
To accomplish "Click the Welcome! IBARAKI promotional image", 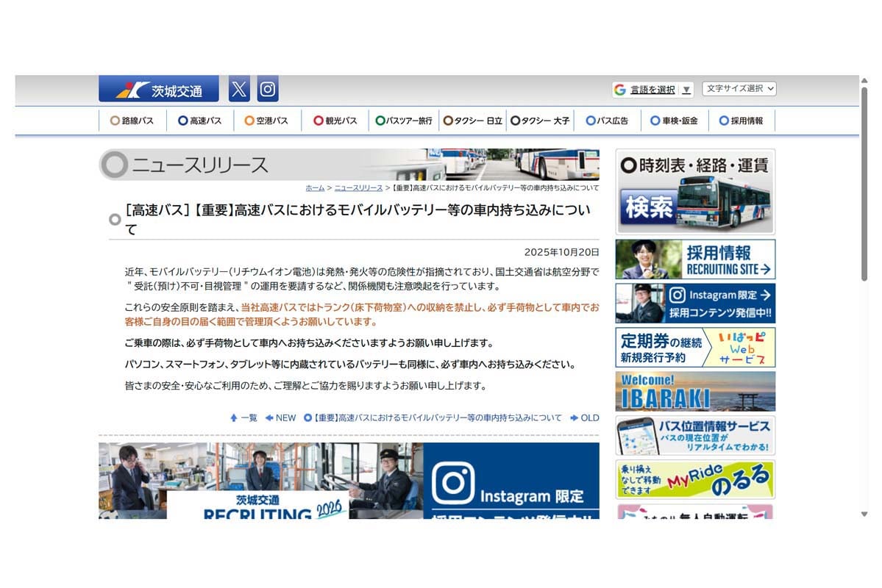I will [x=694, y=391].
